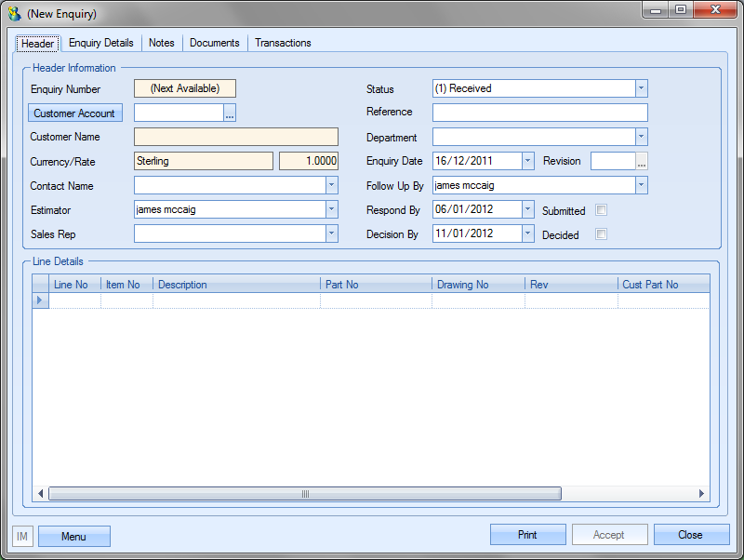Tick the Submitted checkbox
Screen dimensions: 744x560
click(x=601, y=210)
